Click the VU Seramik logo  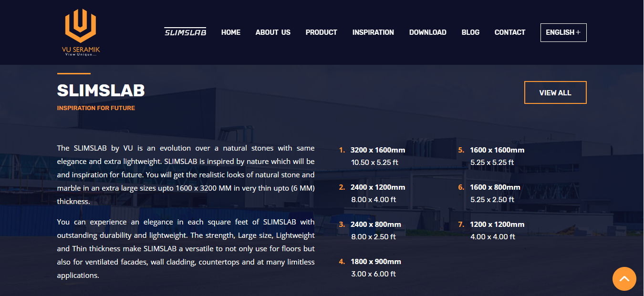81,32
